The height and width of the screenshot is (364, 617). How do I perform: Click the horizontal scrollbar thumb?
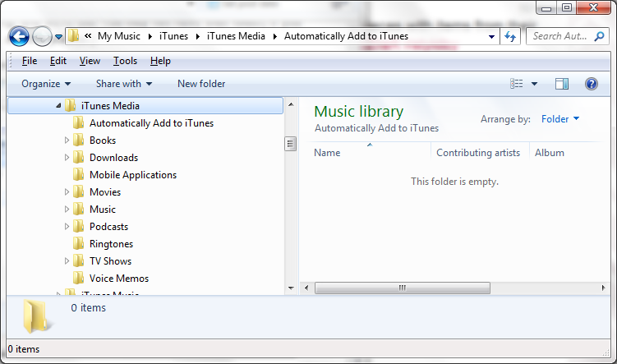pyautogui.click(x=403, y=288)
